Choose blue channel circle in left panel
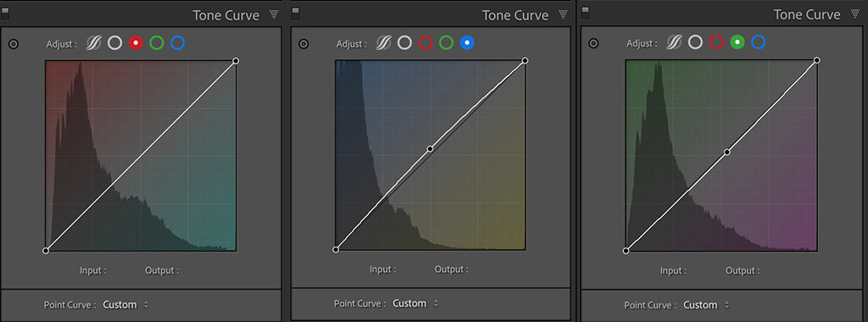Screen dimensions: 868x322 (178, 42)
